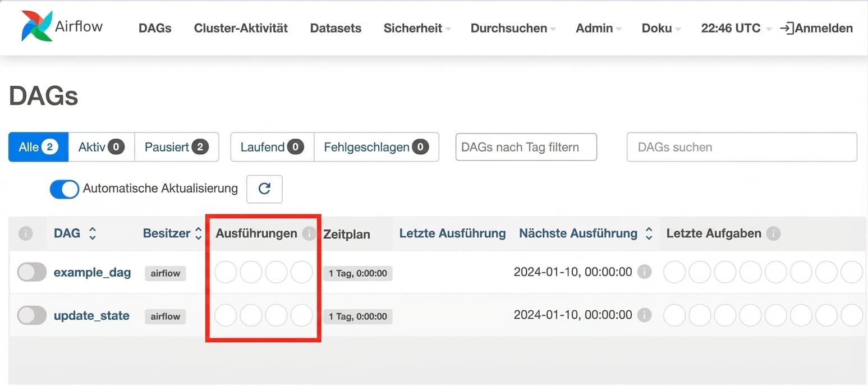Viewport: 868px width, 386px height.
Task: Expand the Durchsuchen dropdown menu
Action: (513, 28)
